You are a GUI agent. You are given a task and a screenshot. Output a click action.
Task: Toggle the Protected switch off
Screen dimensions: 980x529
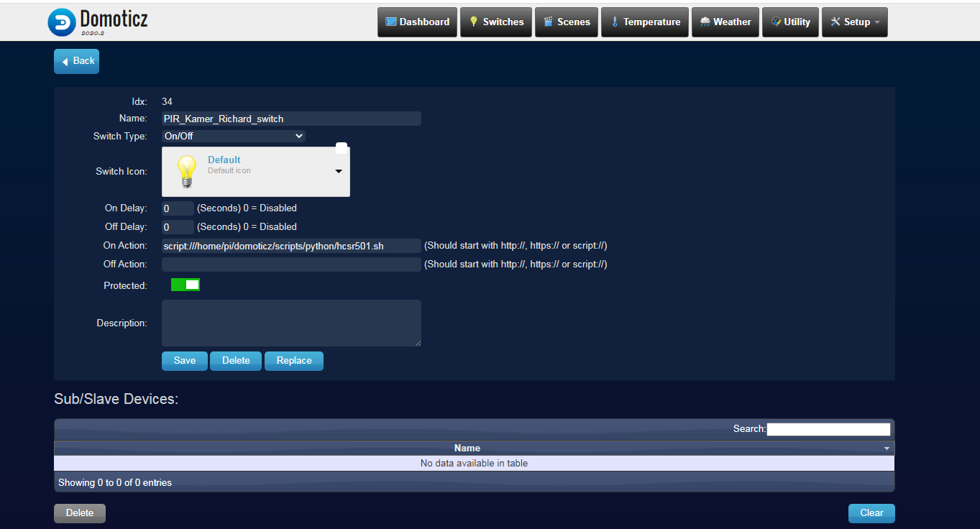pyautogui.click(x=186, y=285)
